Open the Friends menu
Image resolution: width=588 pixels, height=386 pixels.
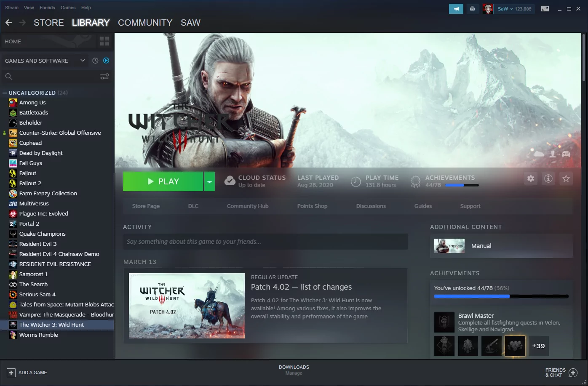47,8
